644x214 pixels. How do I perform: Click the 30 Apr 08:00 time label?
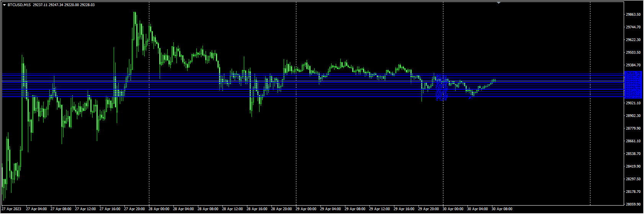point(502,209)
